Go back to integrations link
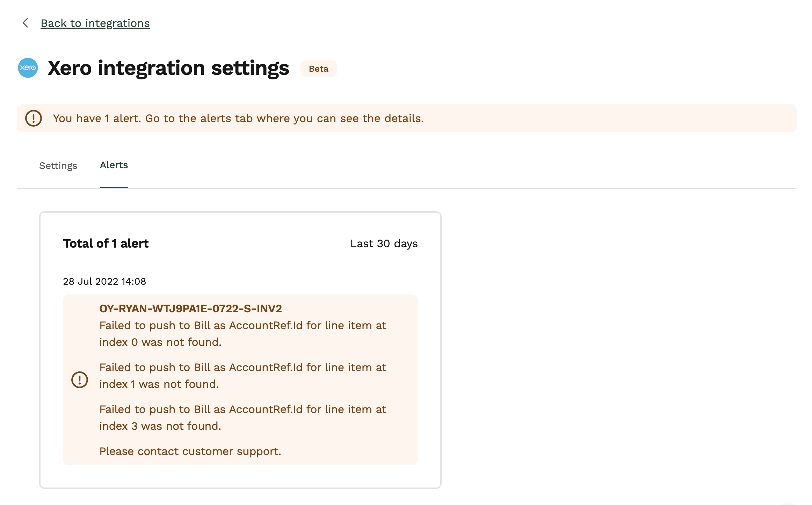Viewport: 812px width, 505px height. click(x=95, y=23)
